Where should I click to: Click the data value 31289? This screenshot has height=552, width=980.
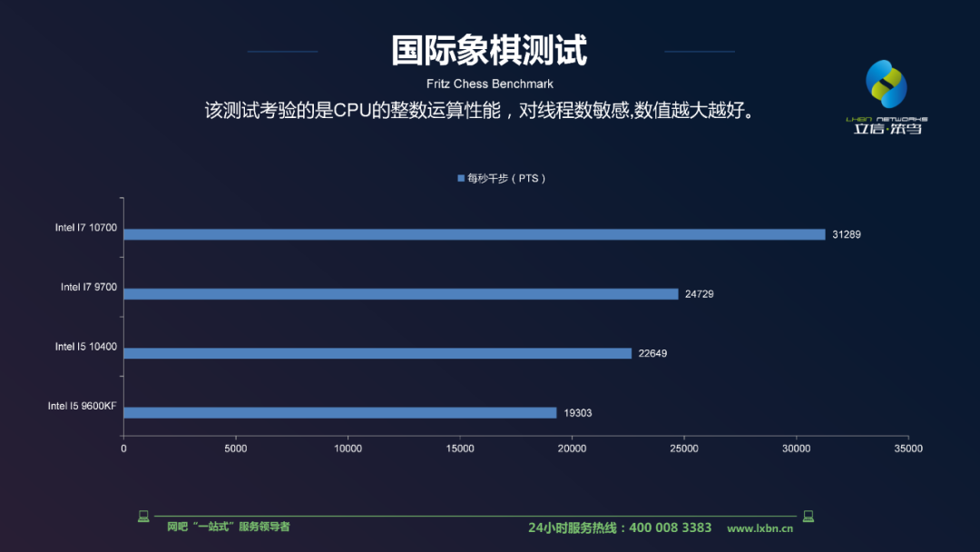(x=847, y=234)
